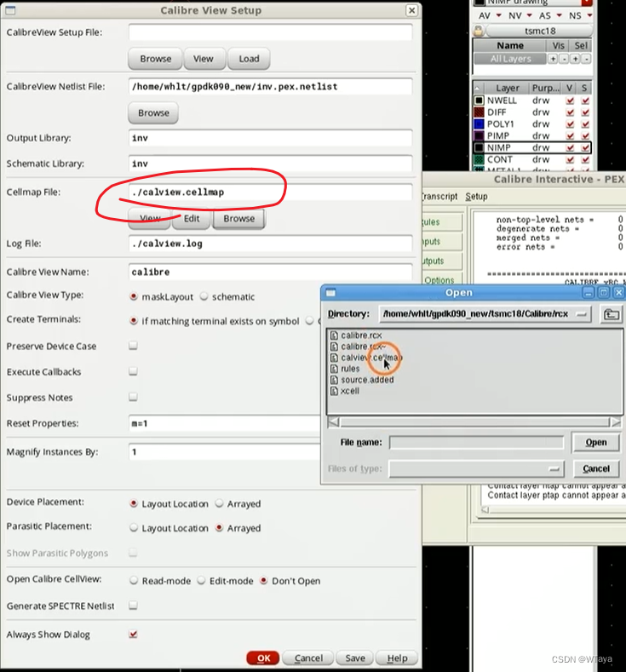Click last minus button in All Layers row
Screen dimensions: 626x672
586,59
